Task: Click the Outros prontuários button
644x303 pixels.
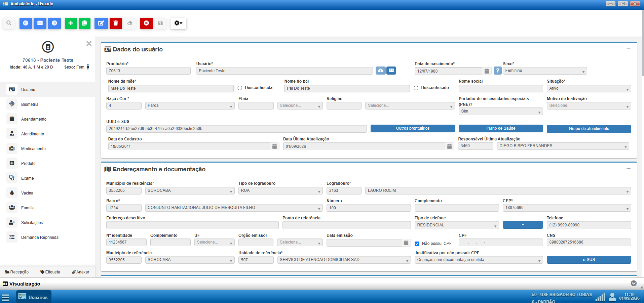Action: (x=413, y=128)
